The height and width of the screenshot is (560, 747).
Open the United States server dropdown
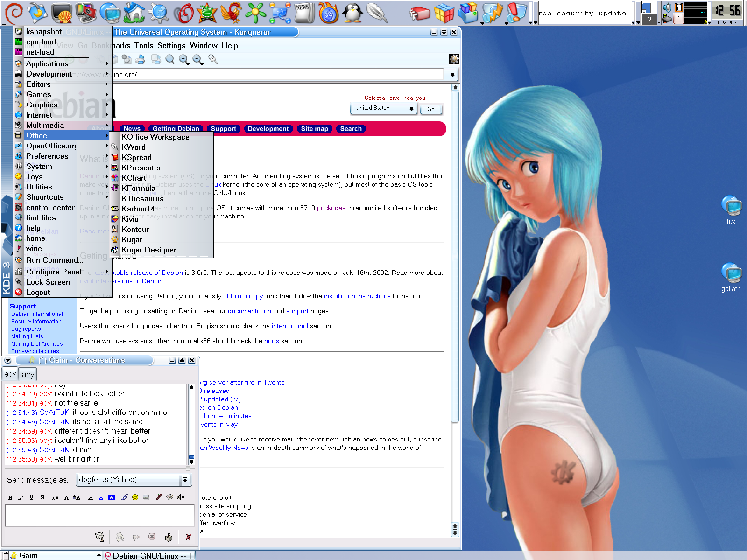(383, 108)
